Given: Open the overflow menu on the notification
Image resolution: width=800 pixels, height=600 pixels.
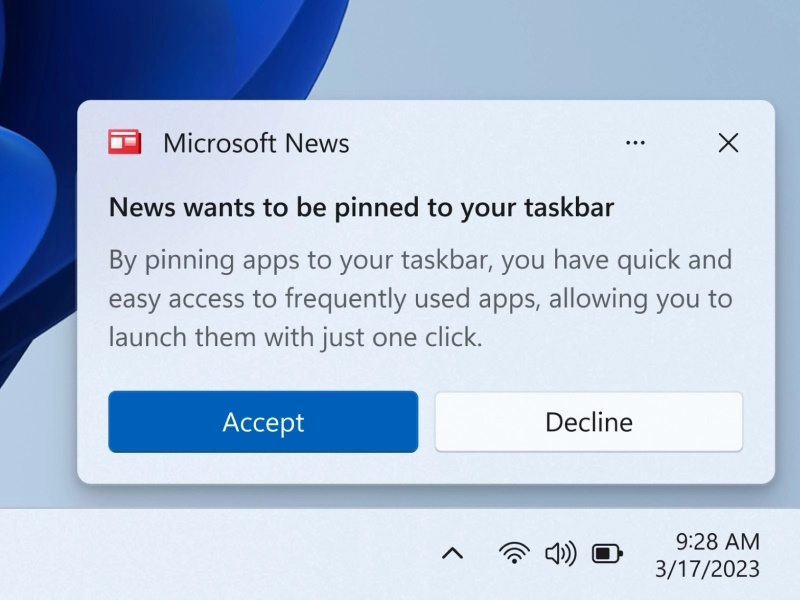Looking at the screenshot, I should (x=635, y=143).
